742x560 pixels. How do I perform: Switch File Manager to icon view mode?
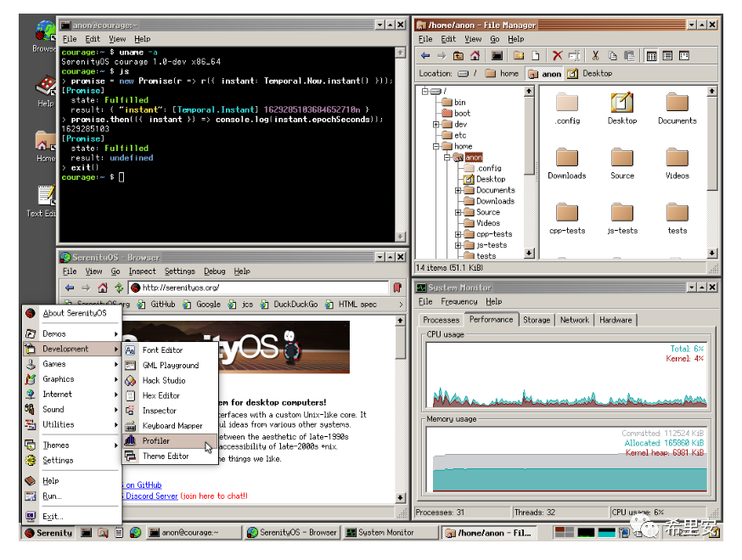tap(651, 56)
